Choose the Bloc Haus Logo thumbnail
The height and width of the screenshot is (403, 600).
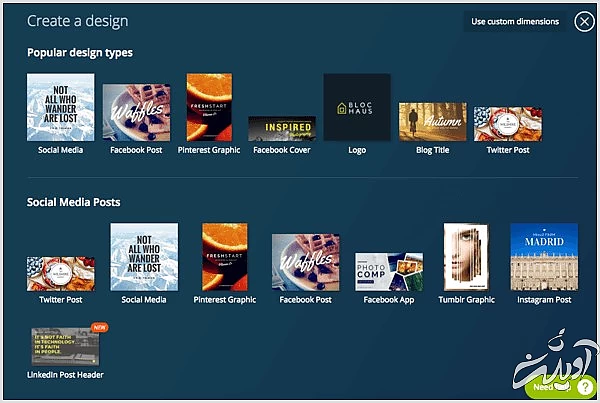356,107
